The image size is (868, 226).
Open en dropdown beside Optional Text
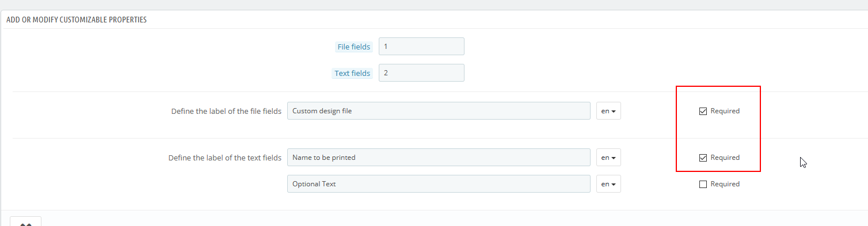pos(608,184)
